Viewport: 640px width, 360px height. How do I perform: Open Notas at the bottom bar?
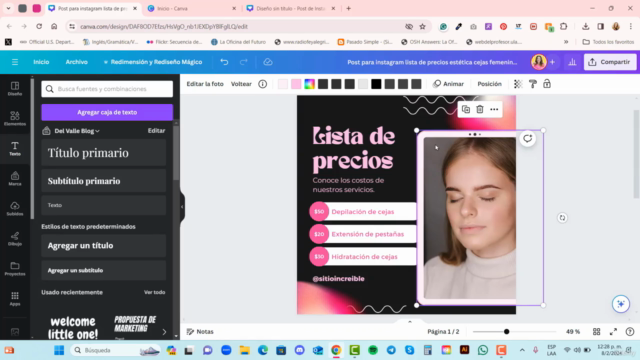[x=200, y=332]
